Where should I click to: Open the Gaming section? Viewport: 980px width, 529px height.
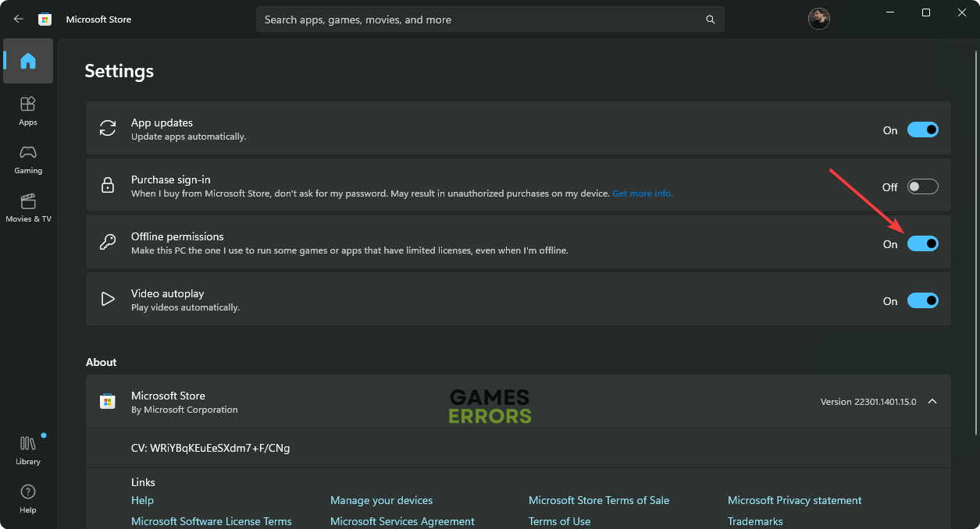28,158
